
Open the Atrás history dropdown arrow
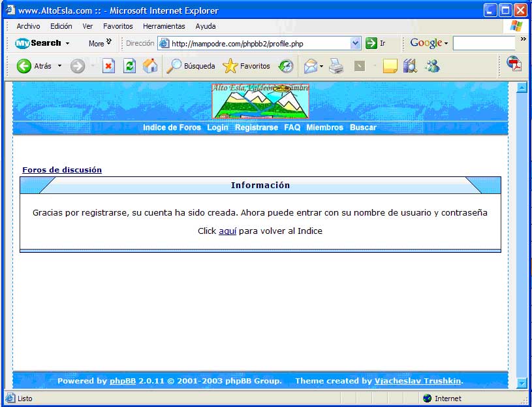(x=59, y=66)
